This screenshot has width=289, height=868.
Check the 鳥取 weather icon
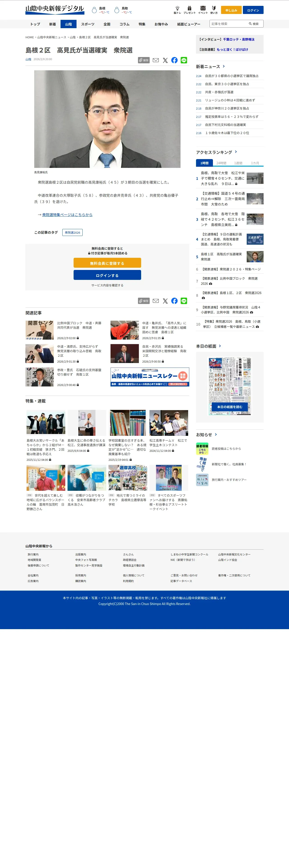pyautogui.click(x=117, y=10)
